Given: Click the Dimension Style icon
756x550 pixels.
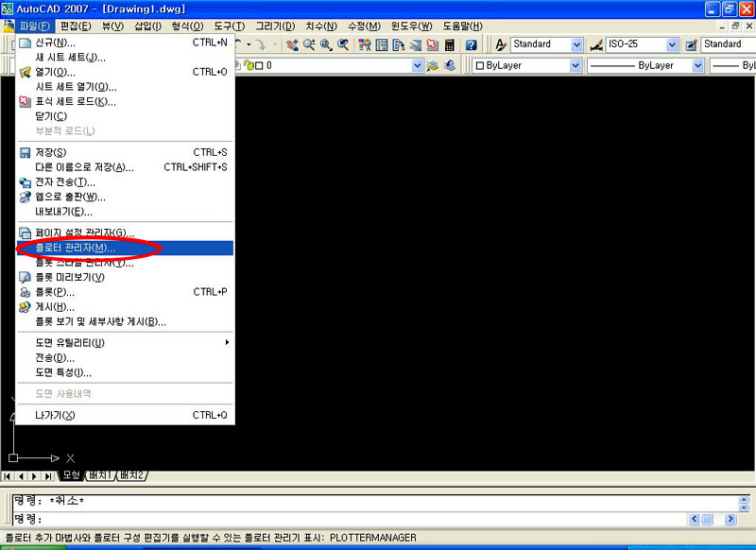Looking at the screenshot, I should [596, 44].
